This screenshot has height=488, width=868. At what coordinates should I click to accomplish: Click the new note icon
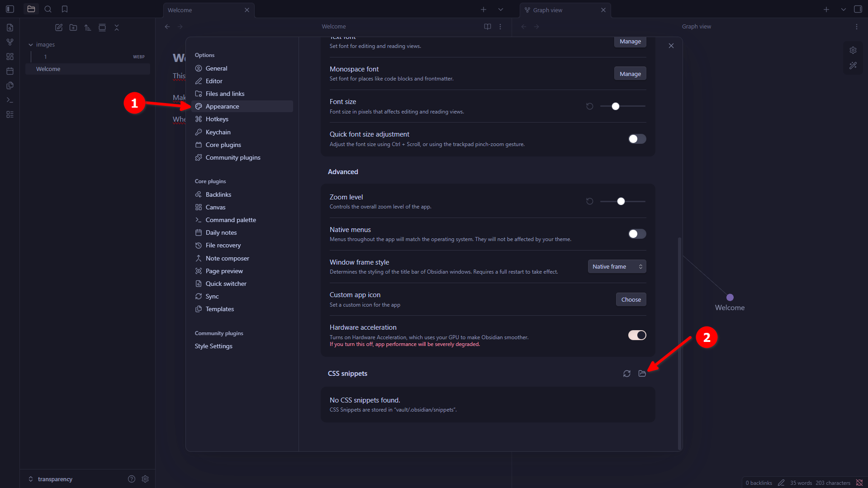(59, 28)
